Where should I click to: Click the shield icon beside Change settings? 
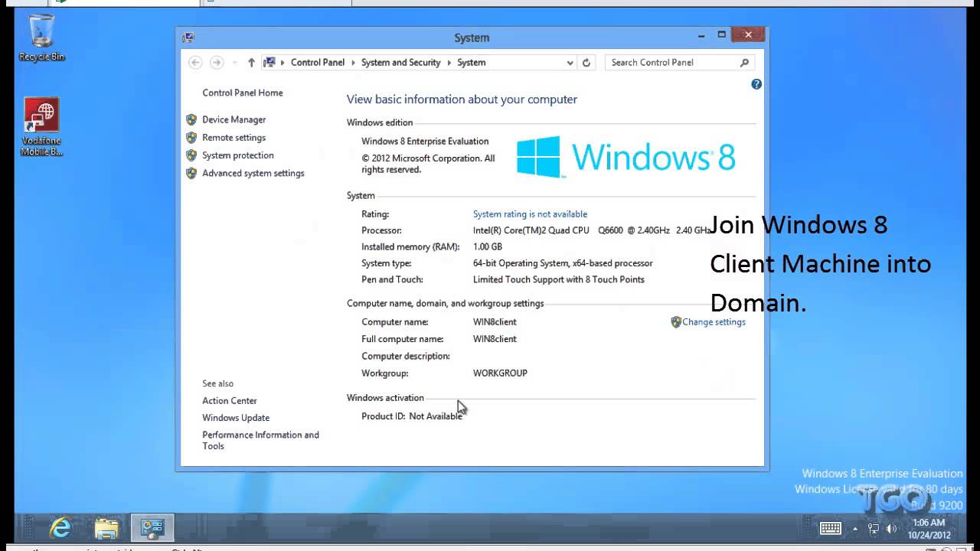[676, 322]
